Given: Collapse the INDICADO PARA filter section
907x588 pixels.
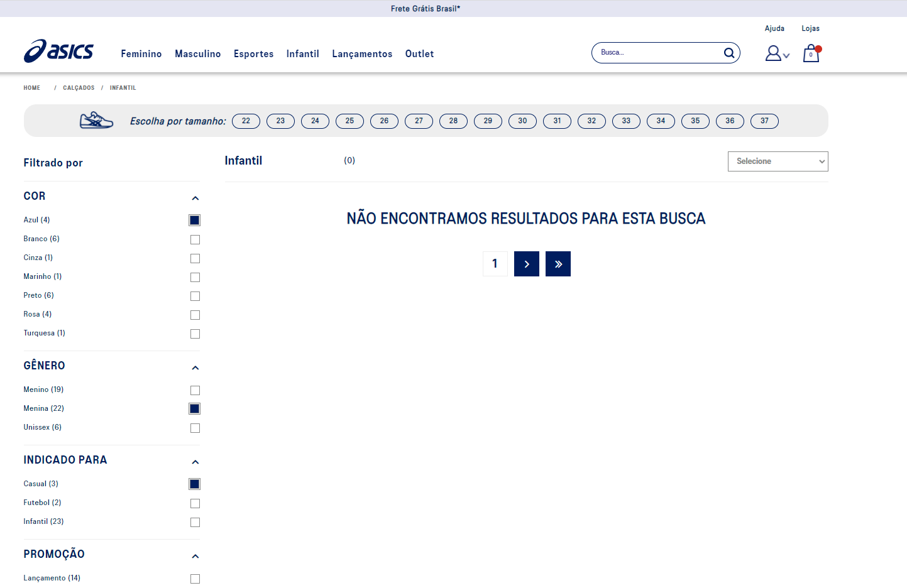Looking at the screenshot, I should (195, 462).
